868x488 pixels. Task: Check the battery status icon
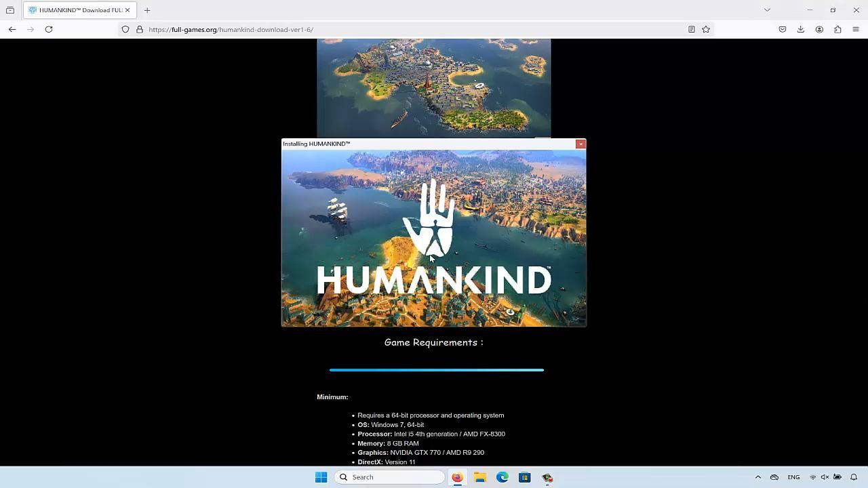[837, 477]
